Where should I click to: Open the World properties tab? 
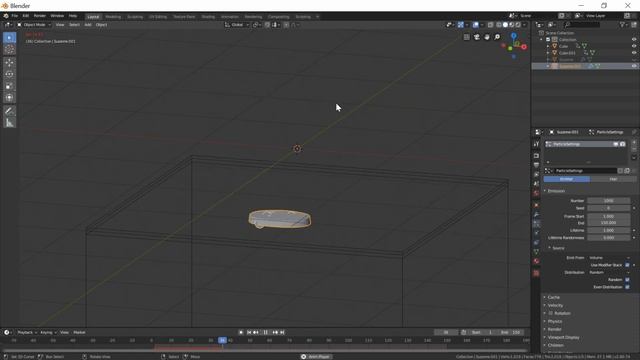pyautogui.click(x=536, y=193)
